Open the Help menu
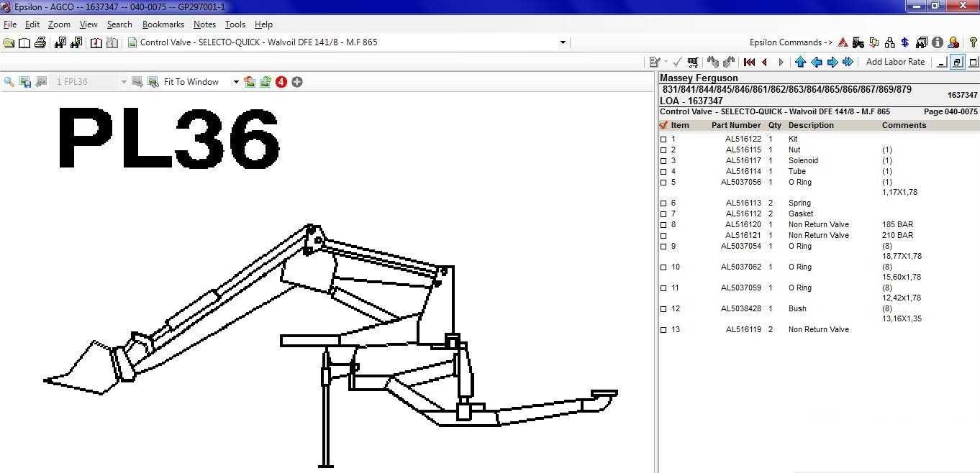 coord(263,24)
